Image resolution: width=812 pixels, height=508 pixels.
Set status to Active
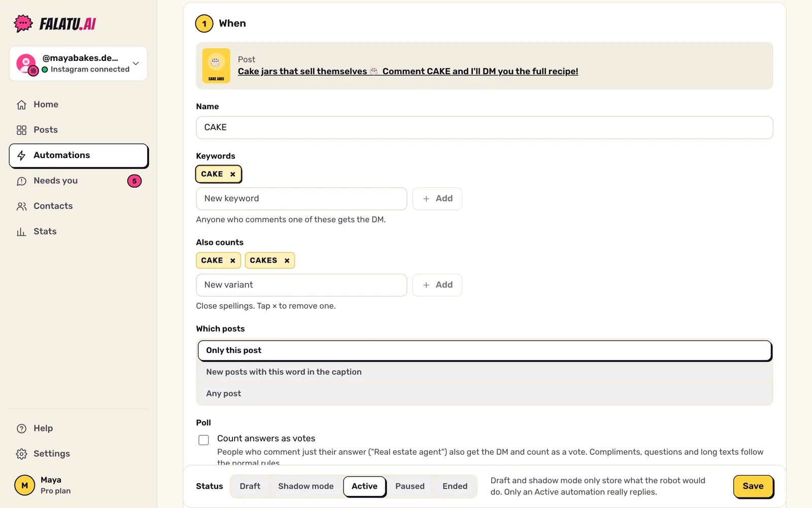[365, 487]
